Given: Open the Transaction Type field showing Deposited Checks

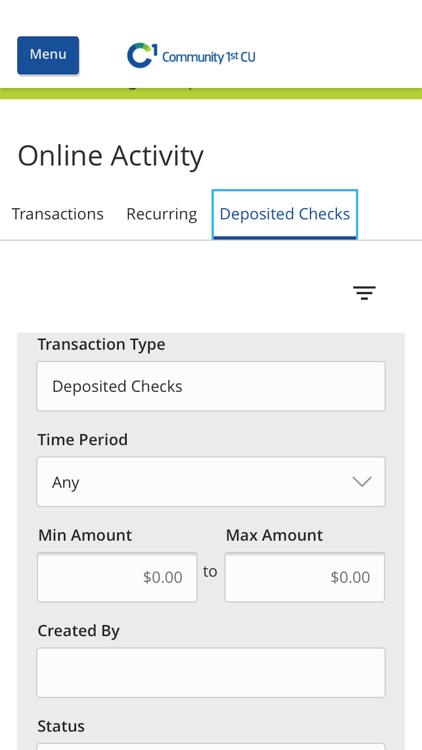Looking at the screenshot, I should (211, 386).
